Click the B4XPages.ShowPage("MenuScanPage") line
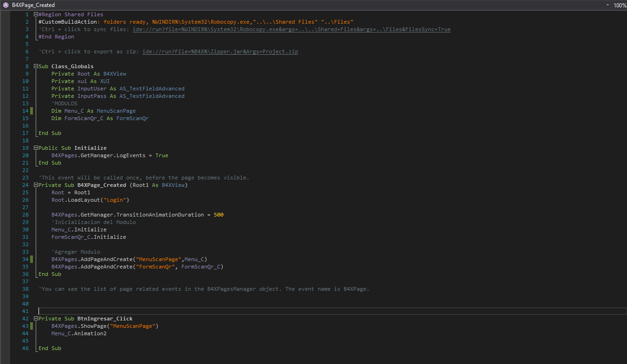The height and width of the screenshot is (364, 627). tap(105, 326)
